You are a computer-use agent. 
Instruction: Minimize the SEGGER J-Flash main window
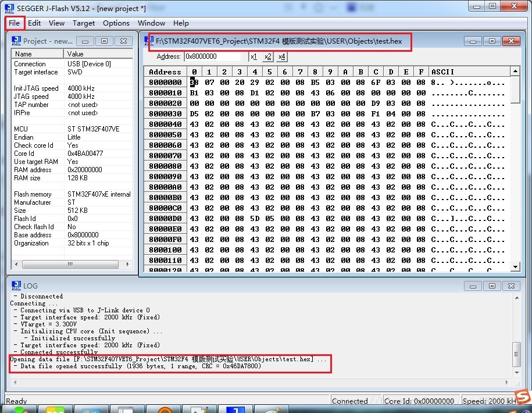(x=476, y=6)
